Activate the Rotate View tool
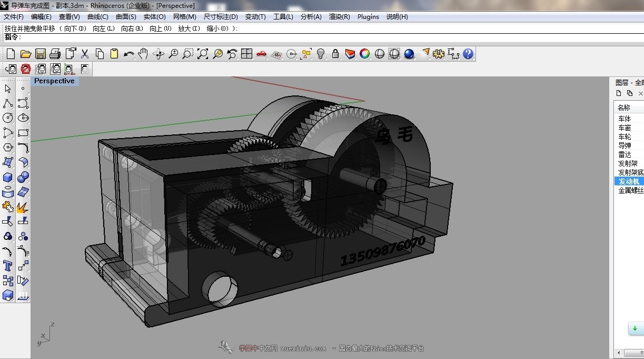The height and width of the screenshot is (359, 644). coord(158,54)
